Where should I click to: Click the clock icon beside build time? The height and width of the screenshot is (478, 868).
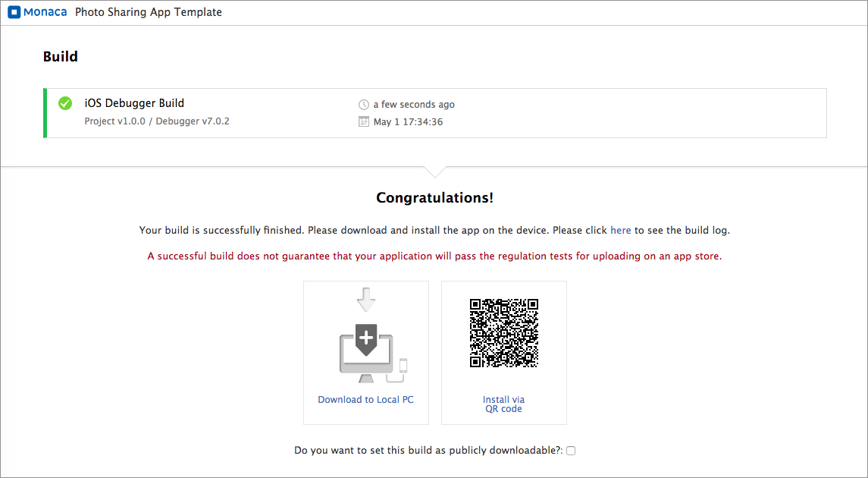[x=364, y=105]
